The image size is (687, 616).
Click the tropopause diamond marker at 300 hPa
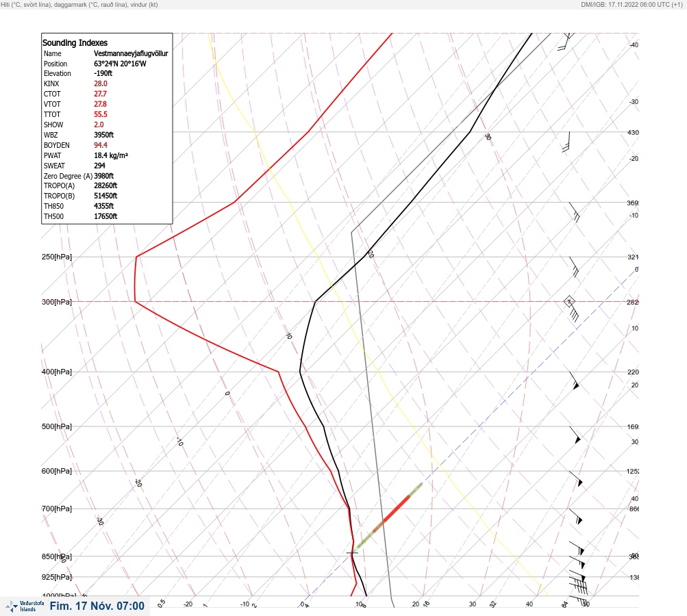pos(569,302)
